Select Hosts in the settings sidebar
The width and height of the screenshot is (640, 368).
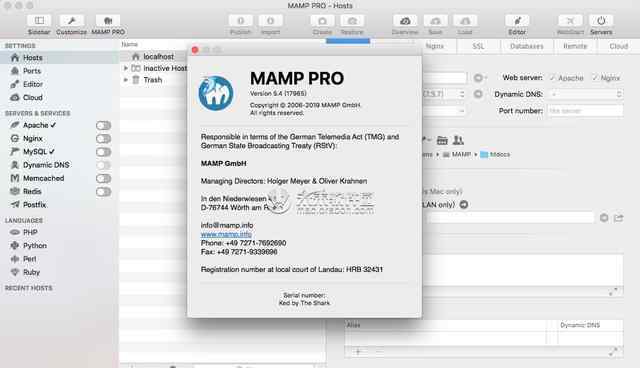[59, 58]
